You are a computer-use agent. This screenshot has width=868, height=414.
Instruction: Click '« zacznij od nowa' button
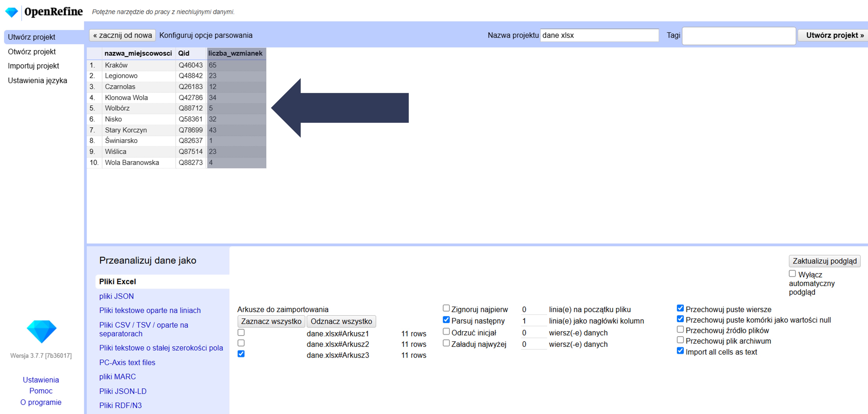tap(122, 35)
